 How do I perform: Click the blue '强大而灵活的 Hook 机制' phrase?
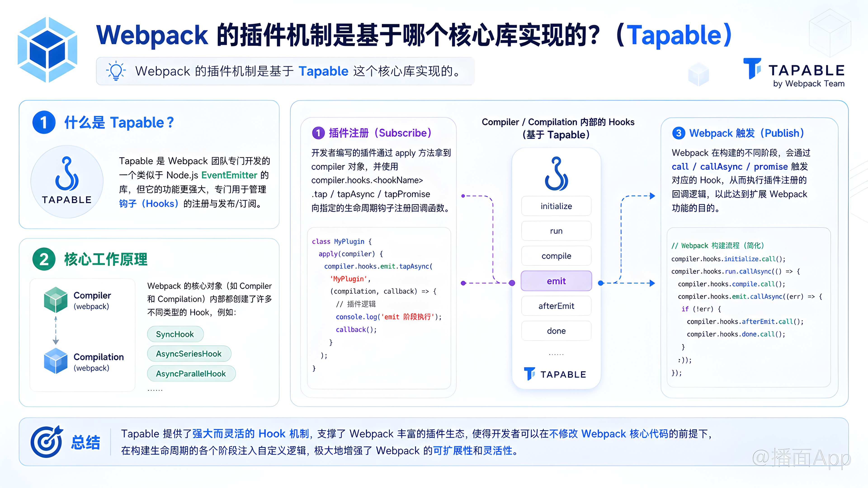[x=251, y=434]
